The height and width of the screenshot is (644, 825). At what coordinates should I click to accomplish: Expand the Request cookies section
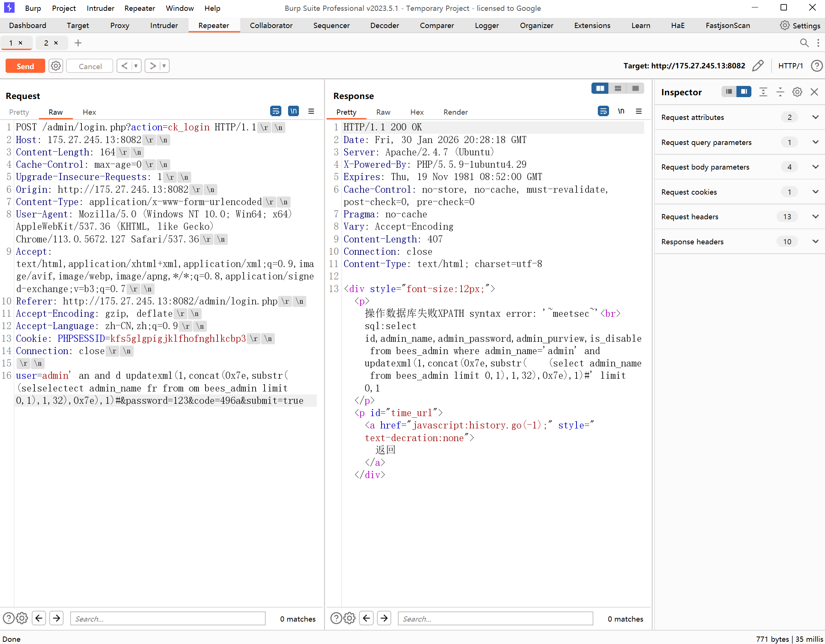click(815, 192)
